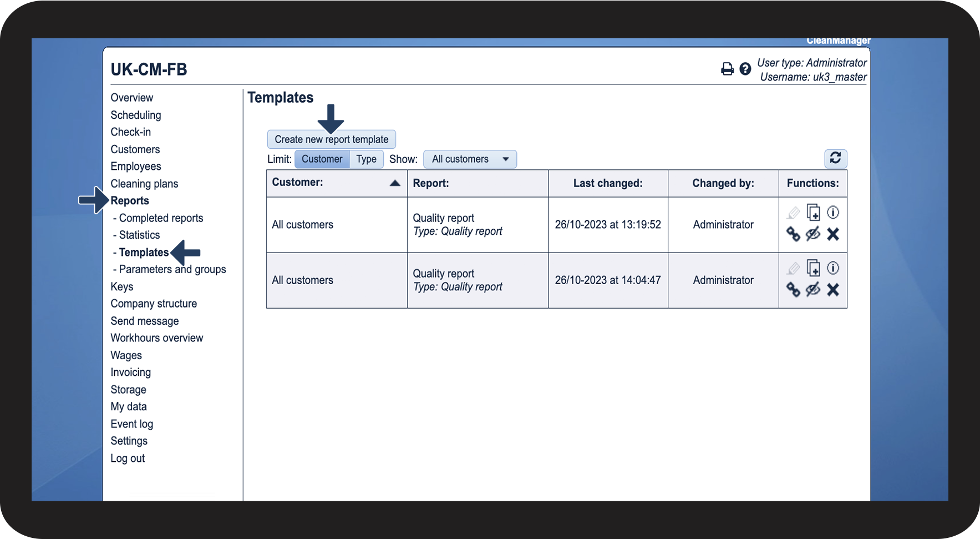
Task: Edit the 13:19:52 quality report template
Action: click(x=793, y=213)
